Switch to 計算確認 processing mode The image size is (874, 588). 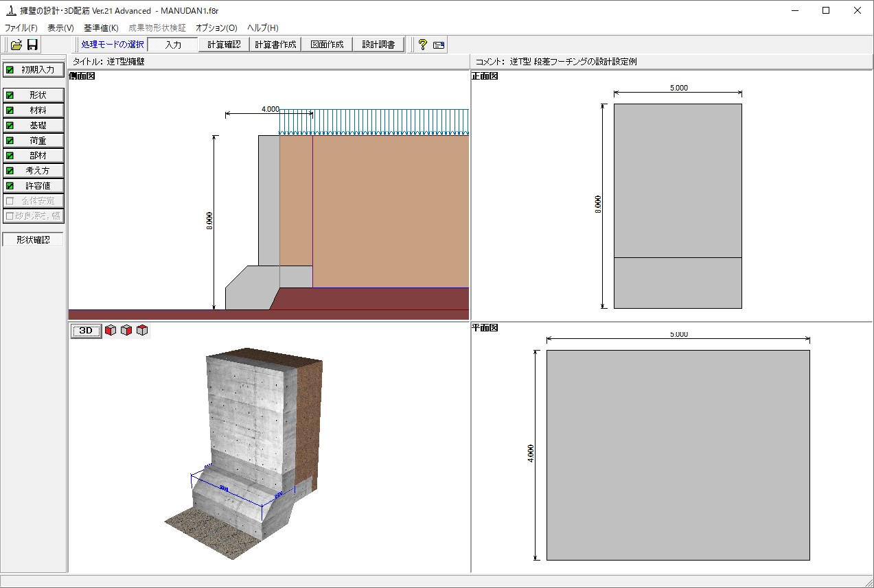(224, 45)
